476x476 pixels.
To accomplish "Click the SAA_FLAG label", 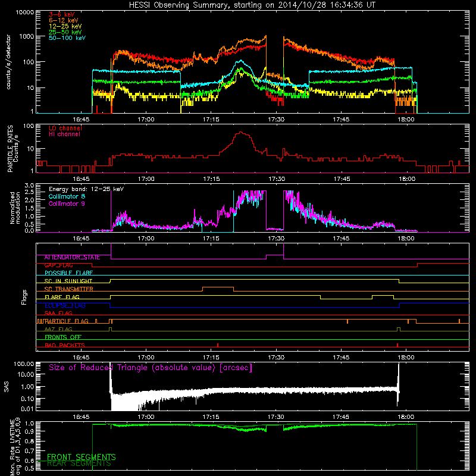I will tap(58, 314).
